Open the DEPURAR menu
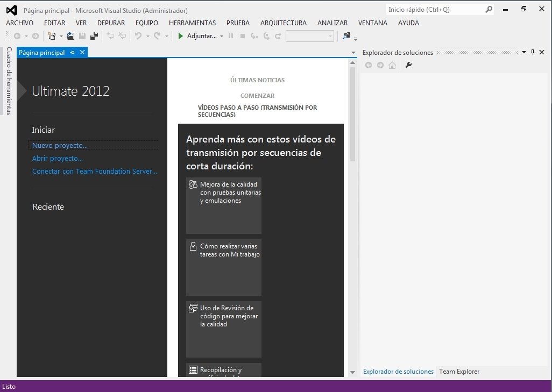Image resolution: width=552 pixels, height=392 pixels. click(111, 23)
